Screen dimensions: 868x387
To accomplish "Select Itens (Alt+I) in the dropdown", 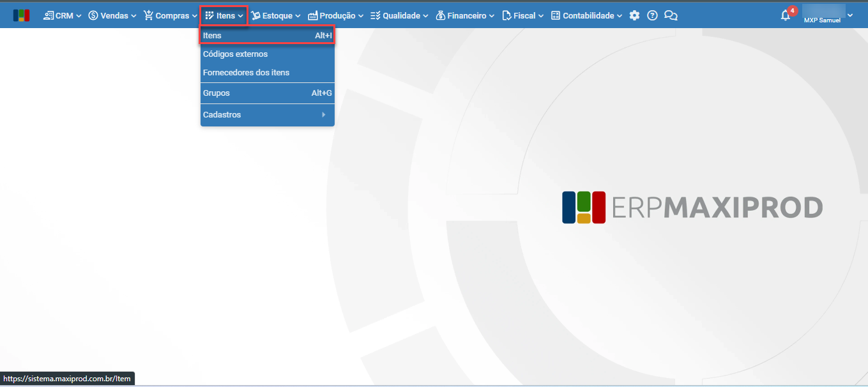I will [x=268, y=36].
